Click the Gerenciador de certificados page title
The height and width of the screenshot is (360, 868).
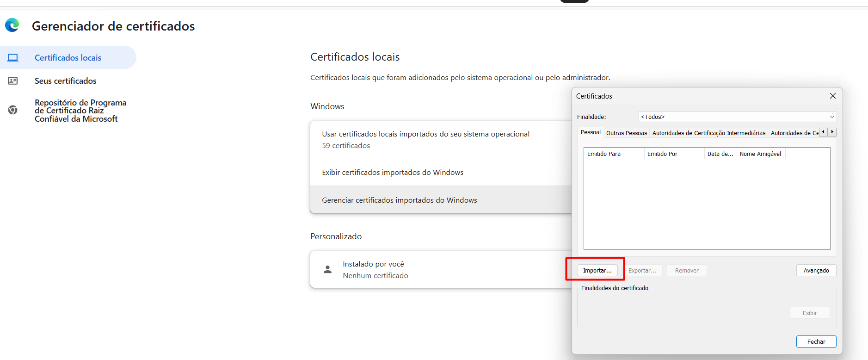[x=113, y=26]
